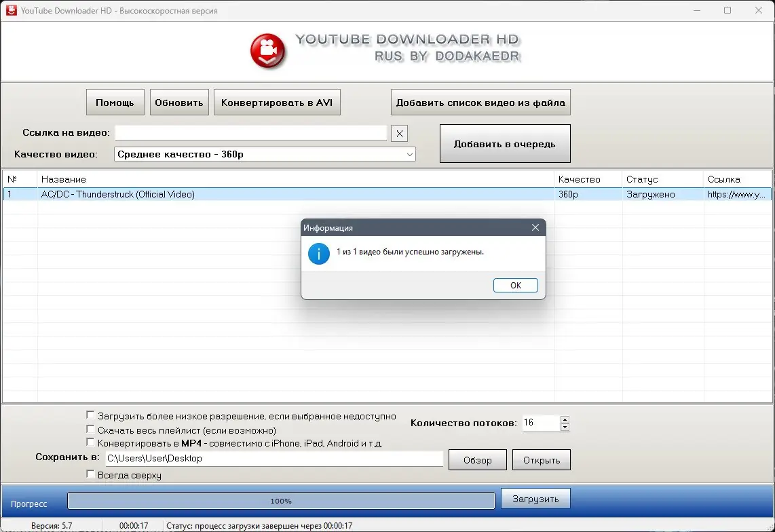
Task: Maximize the YouTube Downloader HD window
Action: (727, 10)
